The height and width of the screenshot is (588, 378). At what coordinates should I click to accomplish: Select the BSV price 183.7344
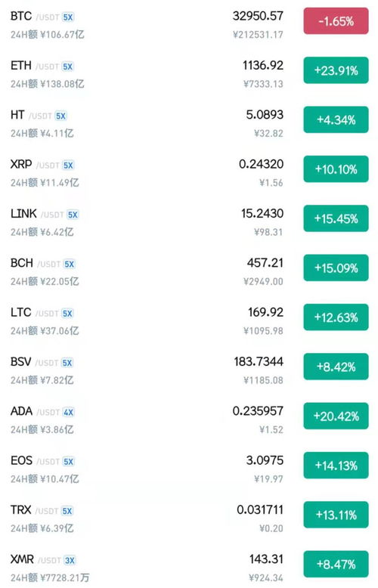click(x=259, y=361)
